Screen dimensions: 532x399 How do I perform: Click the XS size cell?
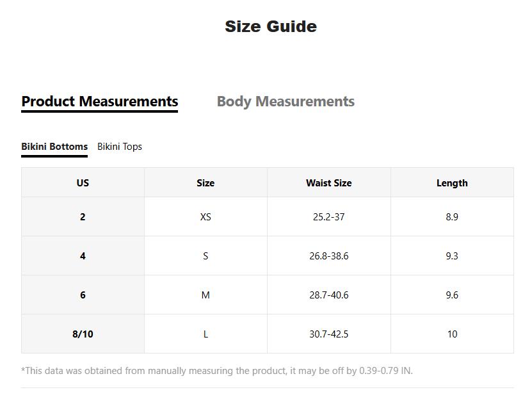(206, 217)
